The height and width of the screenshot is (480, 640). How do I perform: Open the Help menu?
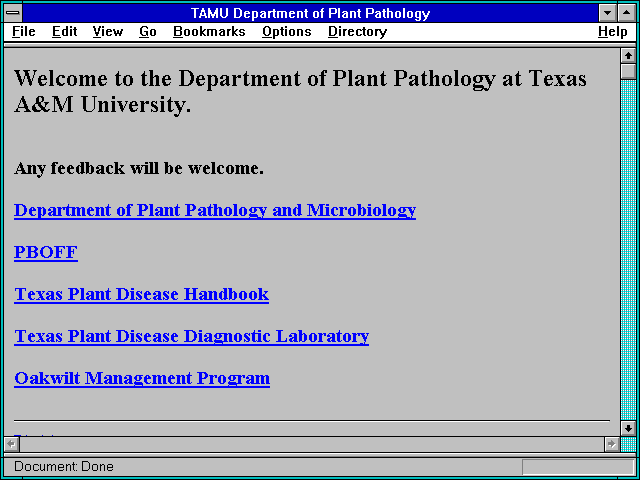pos(613,32)
